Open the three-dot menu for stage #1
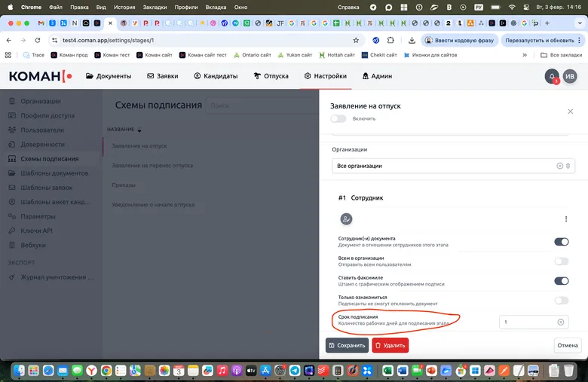This screenshot has height=382, width=588. click(566, 219)
